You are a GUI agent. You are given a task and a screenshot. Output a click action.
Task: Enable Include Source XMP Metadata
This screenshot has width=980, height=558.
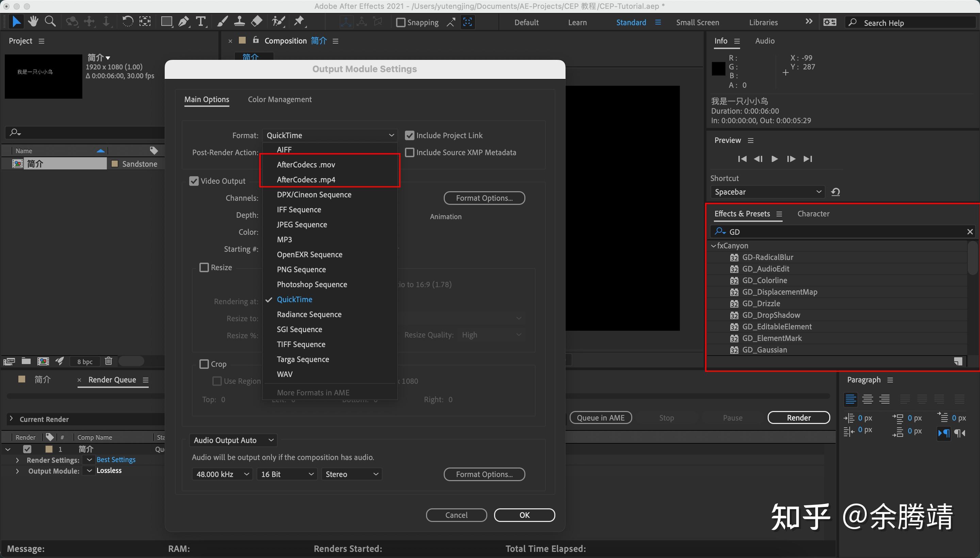(410, 152)
